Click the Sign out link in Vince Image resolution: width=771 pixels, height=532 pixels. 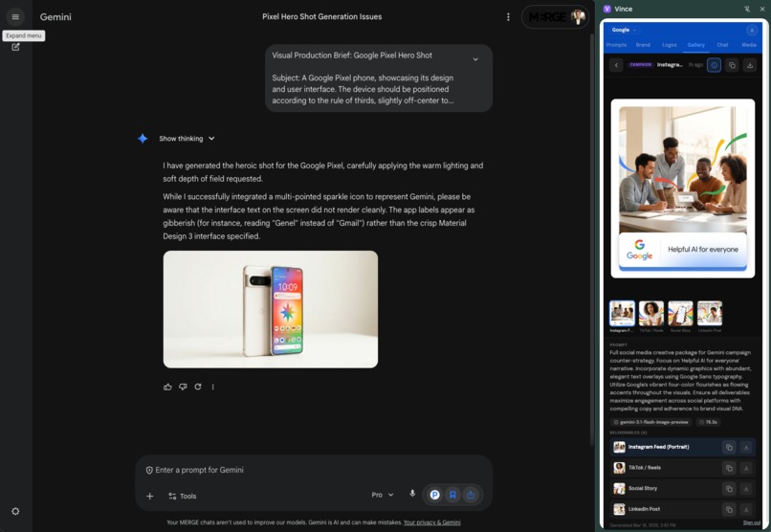click(x=751, y=522)
